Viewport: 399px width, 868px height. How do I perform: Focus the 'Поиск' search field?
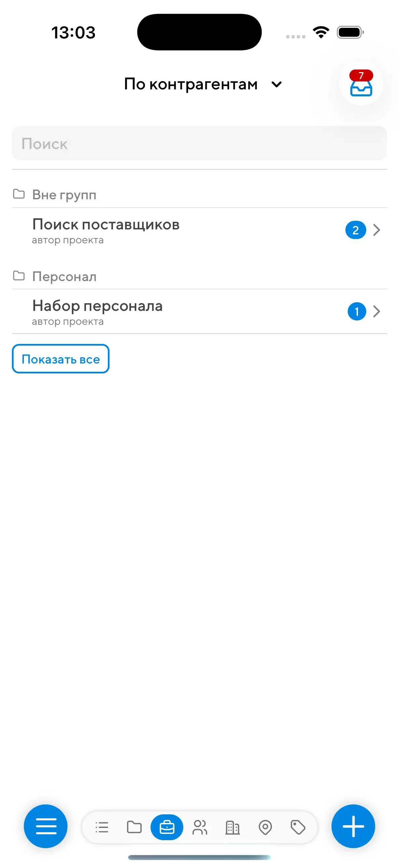point(199,143)
